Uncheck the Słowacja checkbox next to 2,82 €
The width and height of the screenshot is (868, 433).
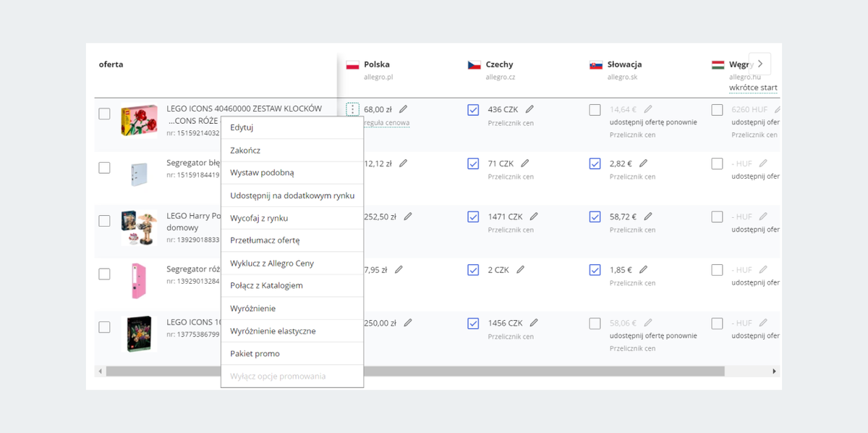[x=595, y=164]
